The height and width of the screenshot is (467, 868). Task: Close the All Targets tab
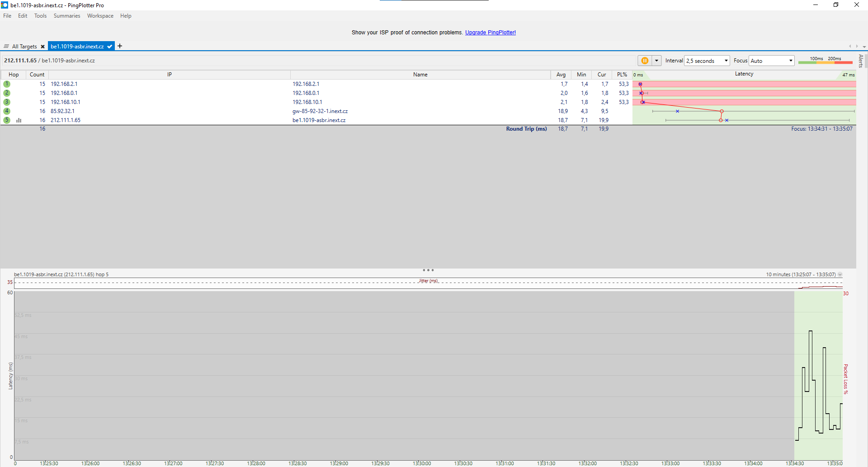pyautogui.click(x=42, y=47)
